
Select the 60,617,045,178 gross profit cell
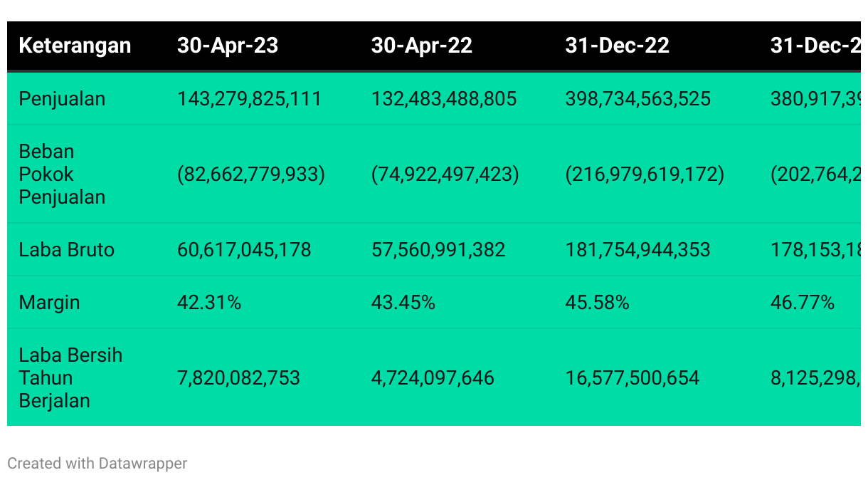click(x=244, y=250)
